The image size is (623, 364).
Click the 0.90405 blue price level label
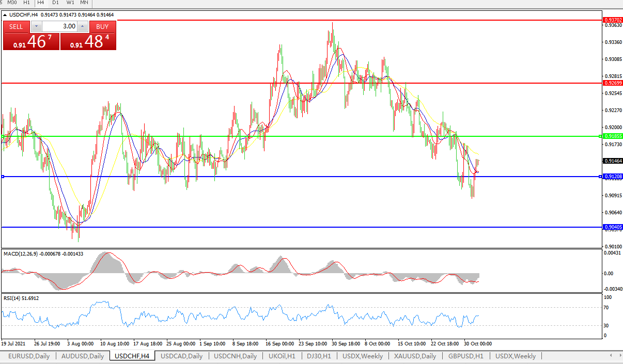coord(613,227)
